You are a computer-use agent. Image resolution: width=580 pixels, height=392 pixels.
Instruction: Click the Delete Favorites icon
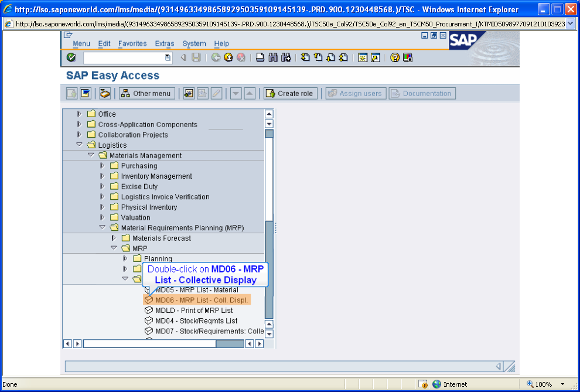[x=202, y=94]
